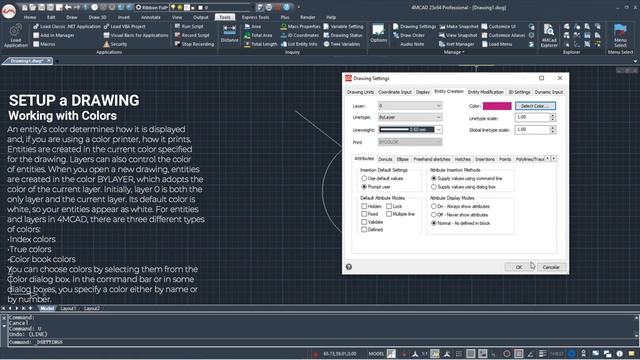The image size is (640, 360).
Task: Open the 4MCad Explorer
Action: (549, 35)
